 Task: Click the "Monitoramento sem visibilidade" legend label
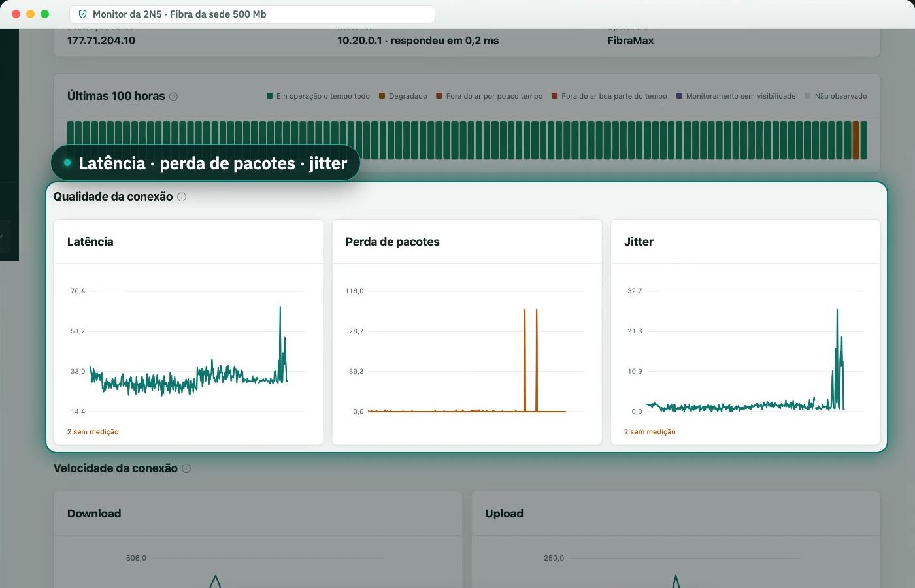[x=740, y=96]
